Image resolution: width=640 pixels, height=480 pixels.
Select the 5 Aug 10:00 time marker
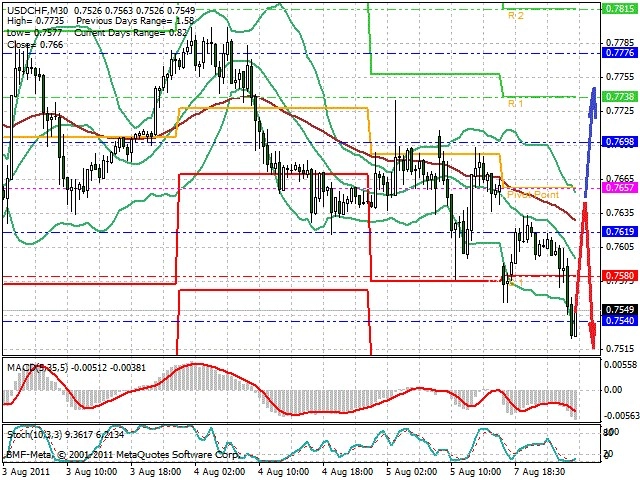coord(476,472)
